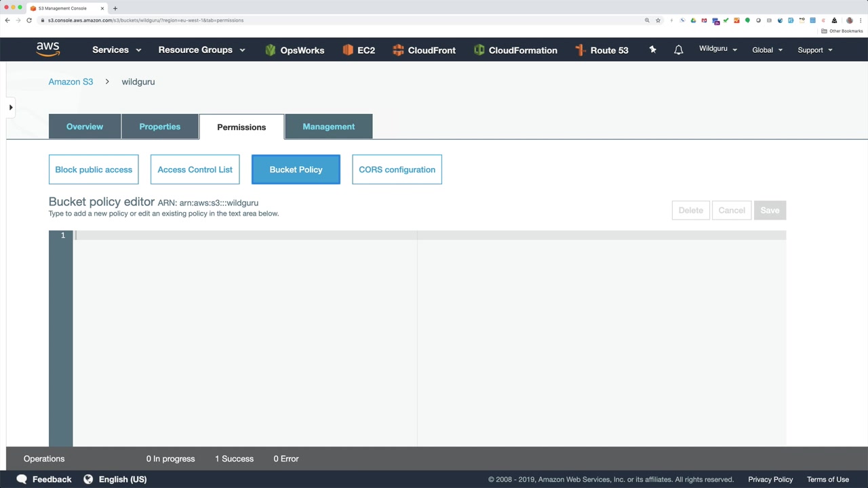Viewport: 868px width, 488px height.
Task: Click the pin shortcuts icon
Action: click(652, 49)
